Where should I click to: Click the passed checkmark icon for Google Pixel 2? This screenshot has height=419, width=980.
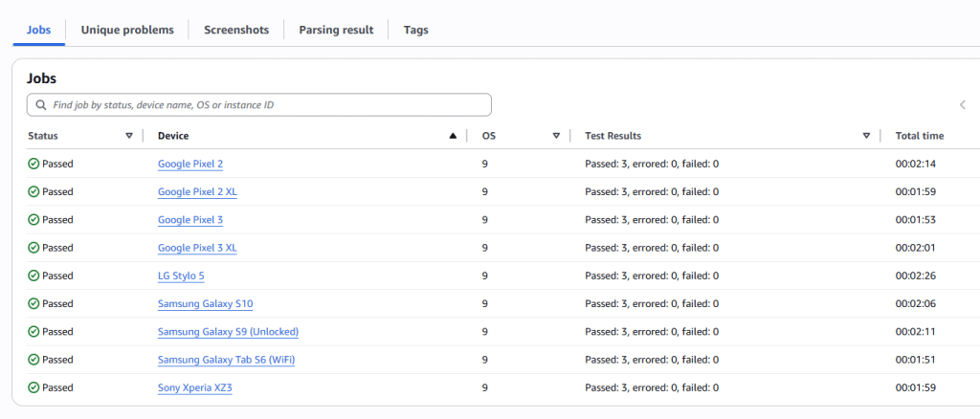pyautogui.click(x=33, y=164)
